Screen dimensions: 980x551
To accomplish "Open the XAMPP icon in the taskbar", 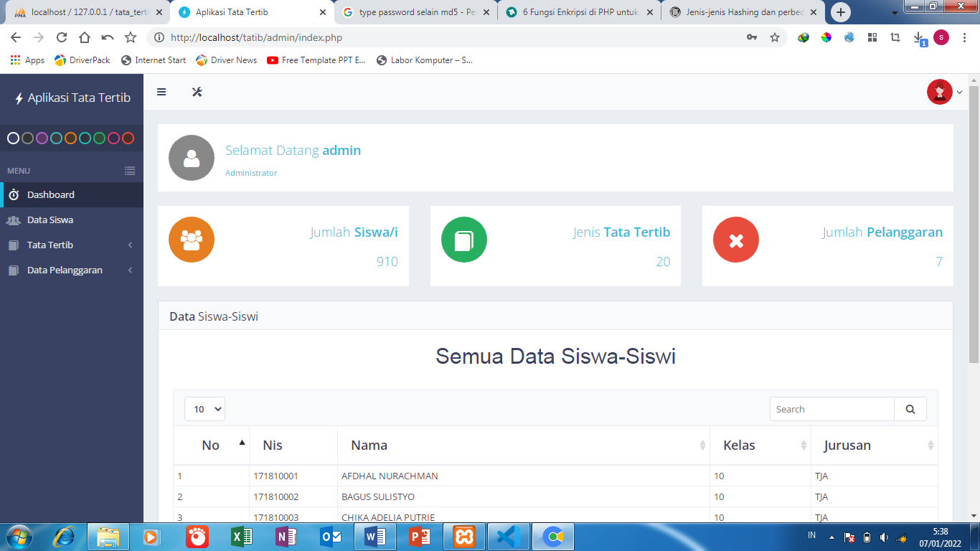I will pos(464,537).
